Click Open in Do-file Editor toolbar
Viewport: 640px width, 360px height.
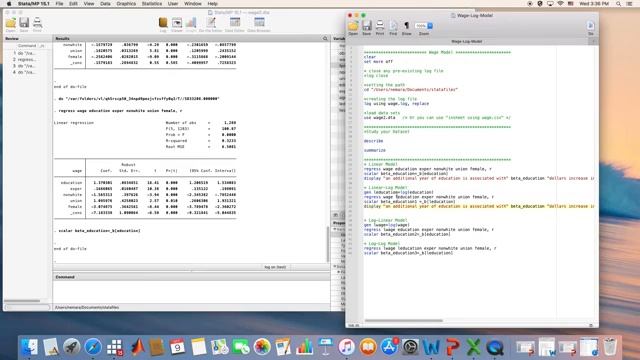coord(353,28)
